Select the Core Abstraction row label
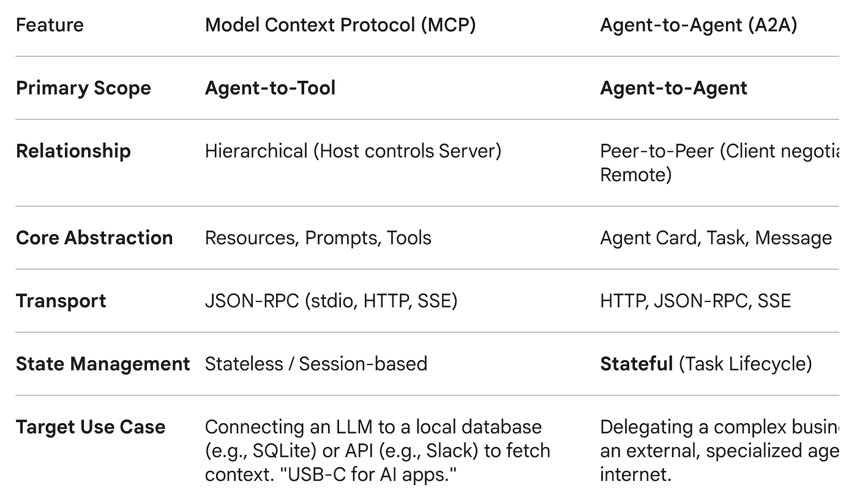The image size is (857, 504). click(94, 238)
